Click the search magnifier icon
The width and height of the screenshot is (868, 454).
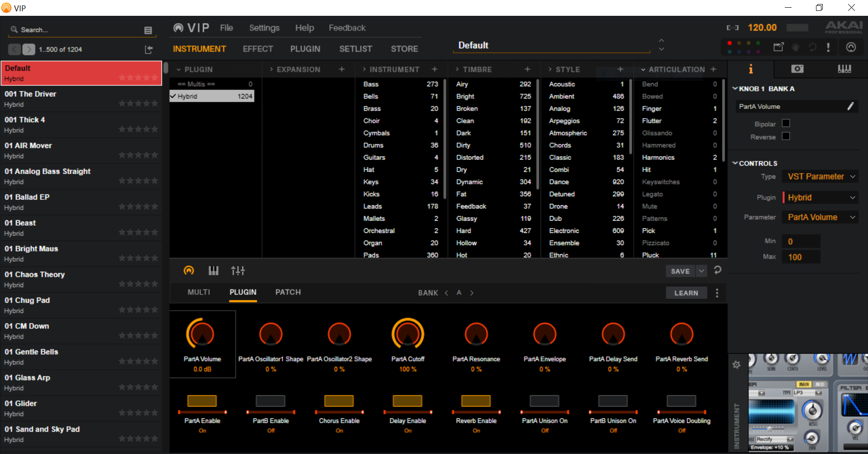(x=14, y=29)
